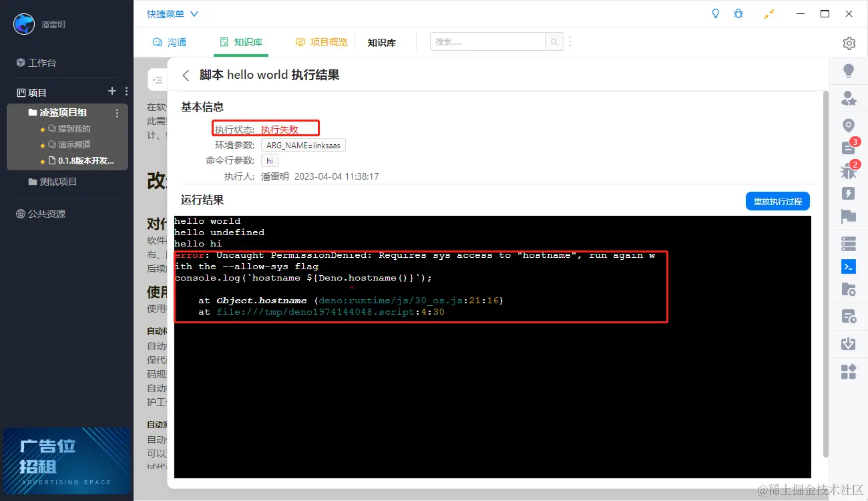
Task: Switch to the 知识库 tab
Action: pos(241,42)
